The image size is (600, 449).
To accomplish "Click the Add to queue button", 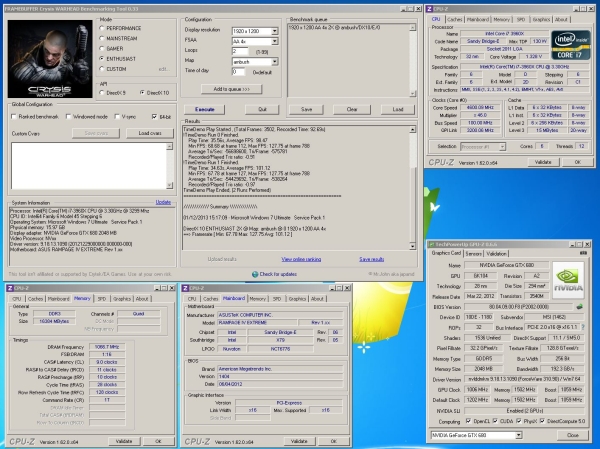I will tap(232, 89).
